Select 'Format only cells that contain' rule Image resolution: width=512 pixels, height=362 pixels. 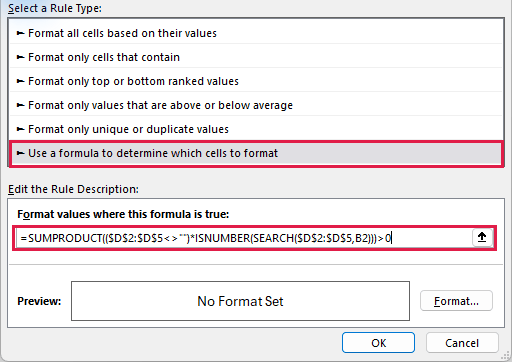[256, 57]
